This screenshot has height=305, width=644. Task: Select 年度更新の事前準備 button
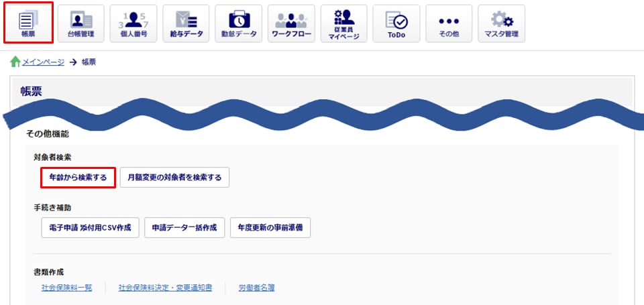(270, 227)
